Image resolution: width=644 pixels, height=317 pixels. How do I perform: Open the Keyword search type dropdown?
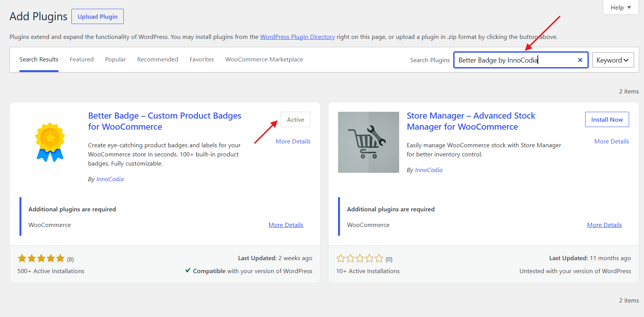tap(613, 60)
